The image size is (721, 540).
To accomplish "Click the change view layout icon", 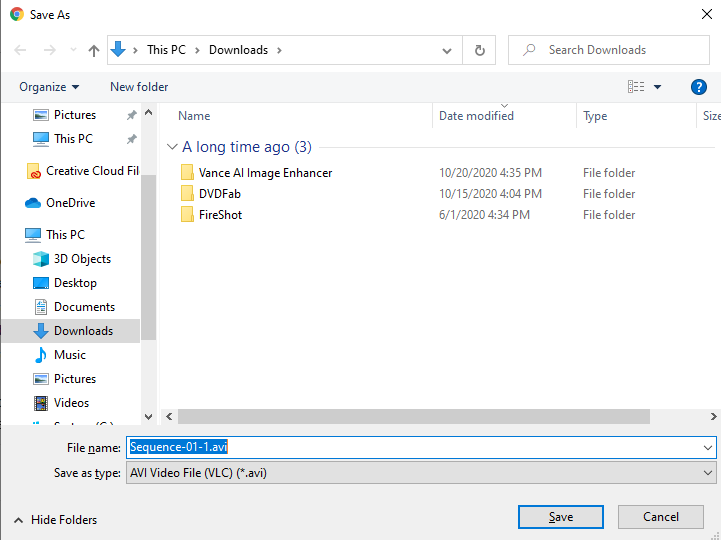I will (636, 87).
